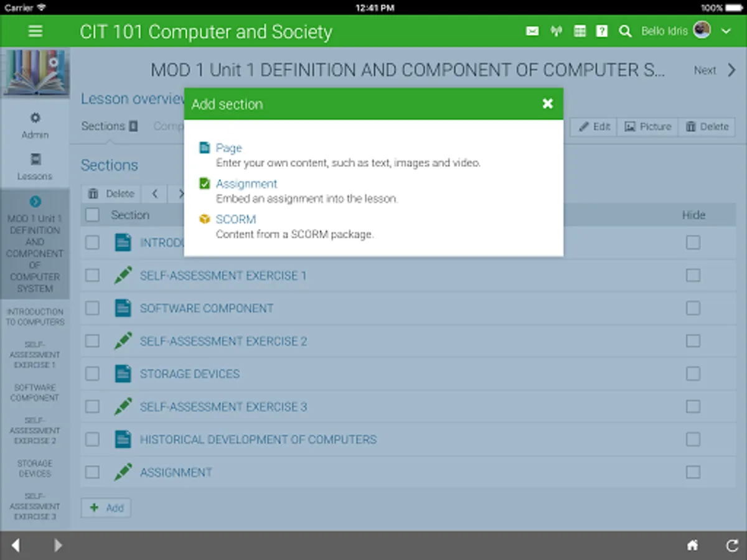Click the SCORM yellow box icon
The image size is (747, 560).
204,219
